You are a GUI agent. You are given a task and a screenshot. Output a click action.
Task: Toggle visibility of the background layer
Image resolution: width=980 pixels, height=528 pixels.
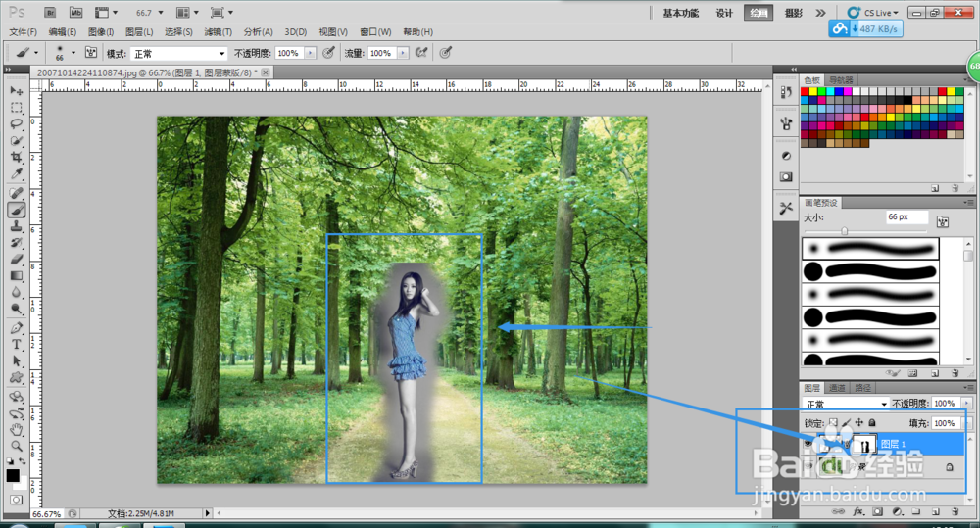pyautogui.click(x=808, y=466)
